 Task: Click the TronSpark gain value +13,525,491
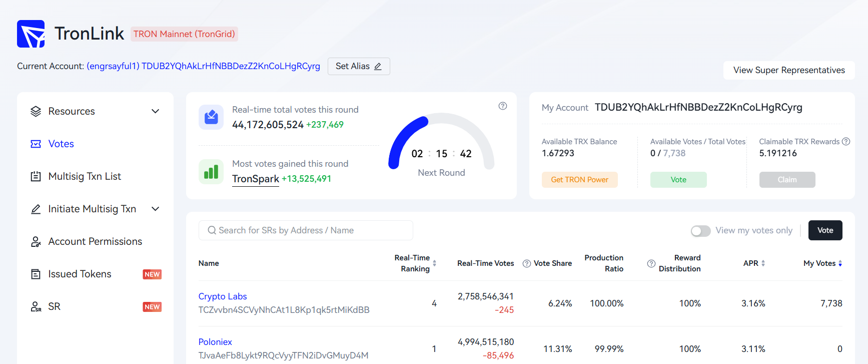(x=306, y=179)
